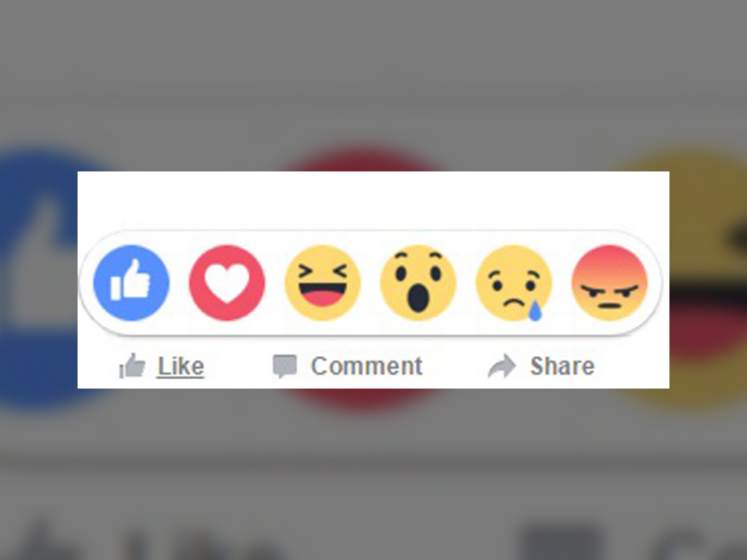Select the blue thumbs-up Like reaction
The width and height of the screenshot is (747, 560).
(x=131, y=283)
